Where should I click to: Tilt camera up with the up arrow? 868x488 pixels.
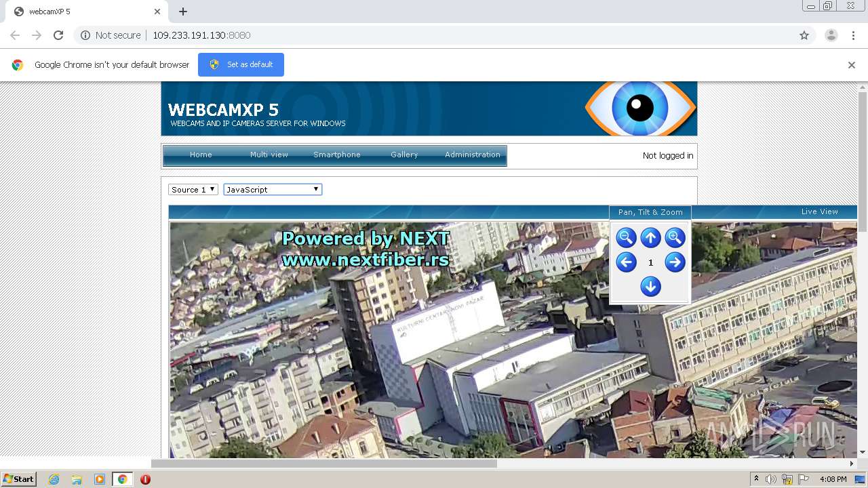[x=650, y=238]
